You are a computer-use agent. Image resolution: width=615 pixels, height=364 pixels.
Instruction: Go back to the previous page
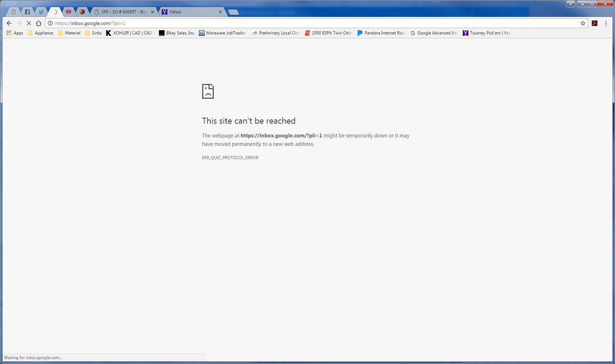pos(9,23)
